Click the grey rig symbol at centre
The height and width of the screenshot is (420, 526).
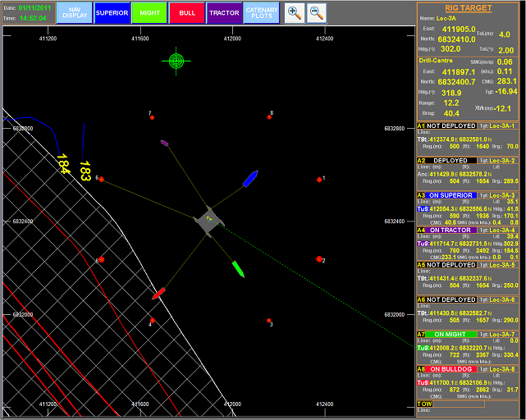(x=208, y=221)
